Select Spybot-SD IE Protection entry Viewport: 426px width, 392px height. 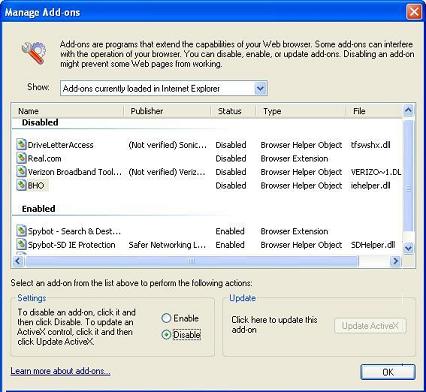click(71, 245)
